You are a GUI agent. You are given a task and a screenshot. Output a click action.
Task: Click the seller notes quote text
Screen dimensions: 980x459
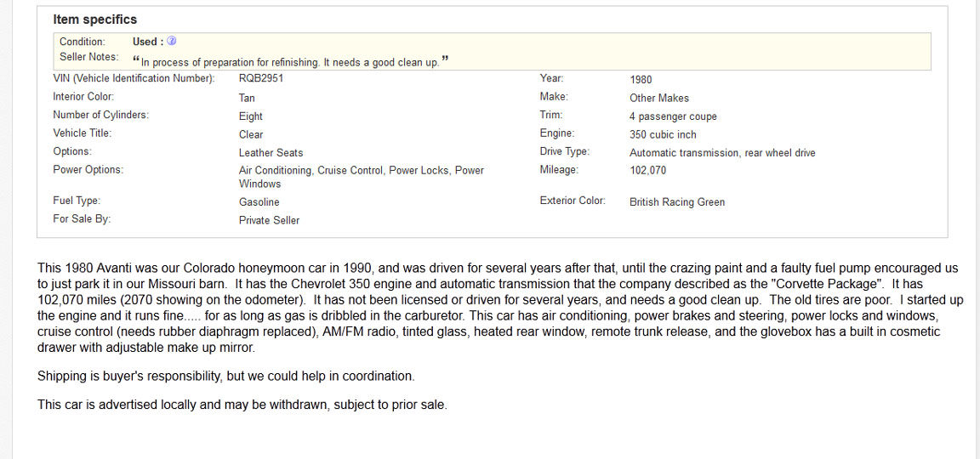tap(290, 61)
